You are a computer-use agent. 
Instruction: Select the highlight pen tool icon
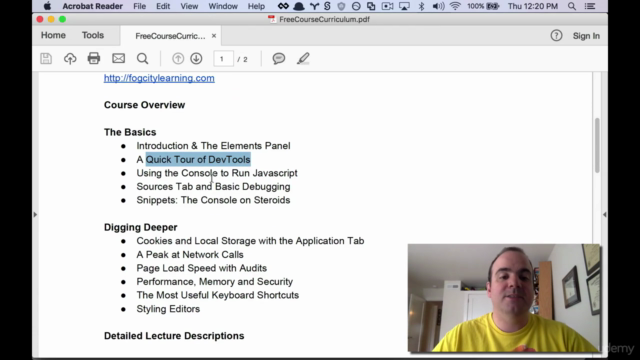click(303, 58)
